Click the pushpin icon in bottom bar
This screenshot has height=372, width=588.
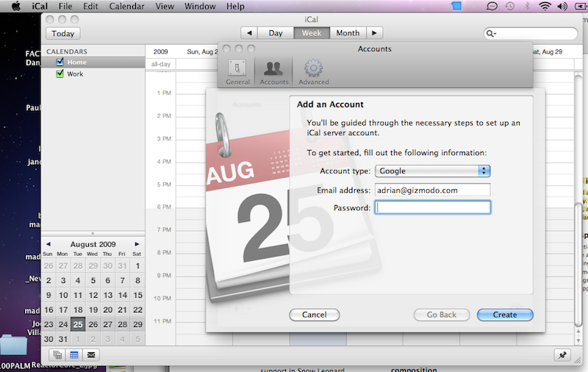coord(562,355)
